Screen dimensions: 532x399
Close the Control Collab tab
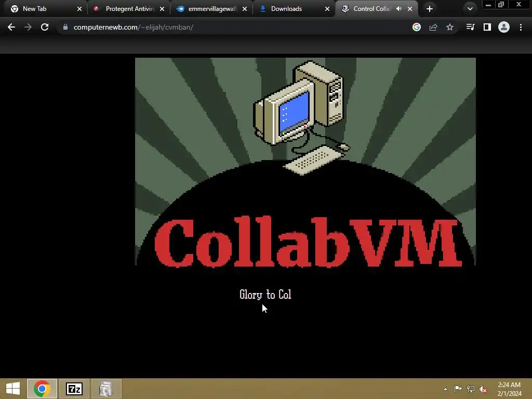coord(410,9)
